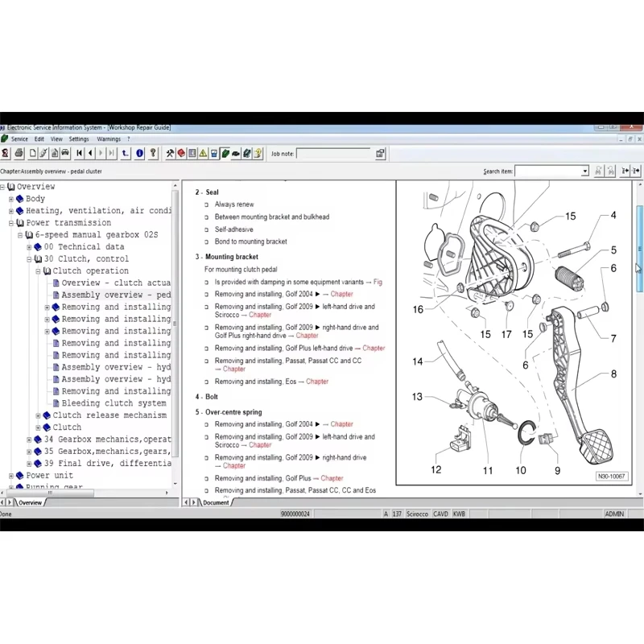Screen dimensions: 644x644
Task: Click the black car silhouette toolbar icon
Action: pos(236,153)
